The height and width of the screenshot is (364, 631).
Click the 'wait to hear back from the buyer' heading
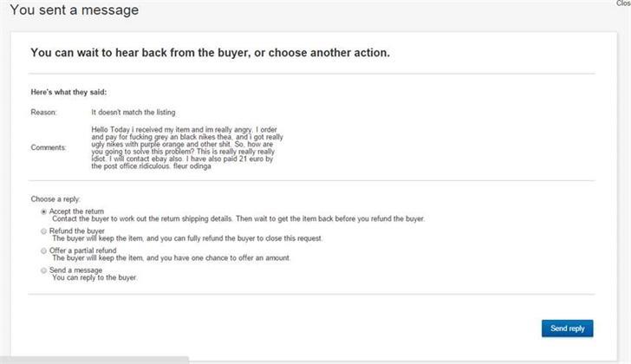click(210, 53)
